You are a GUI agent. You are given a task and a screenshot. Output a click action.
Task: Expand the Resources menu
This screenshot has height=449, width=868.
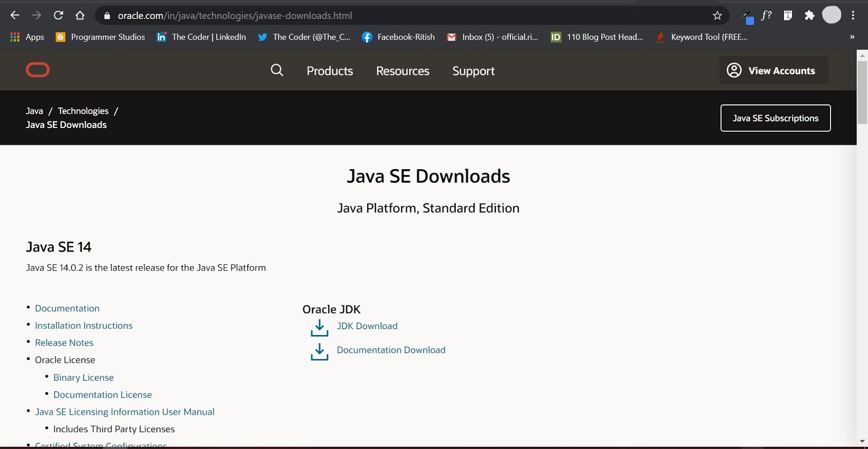tap(403, 71)
